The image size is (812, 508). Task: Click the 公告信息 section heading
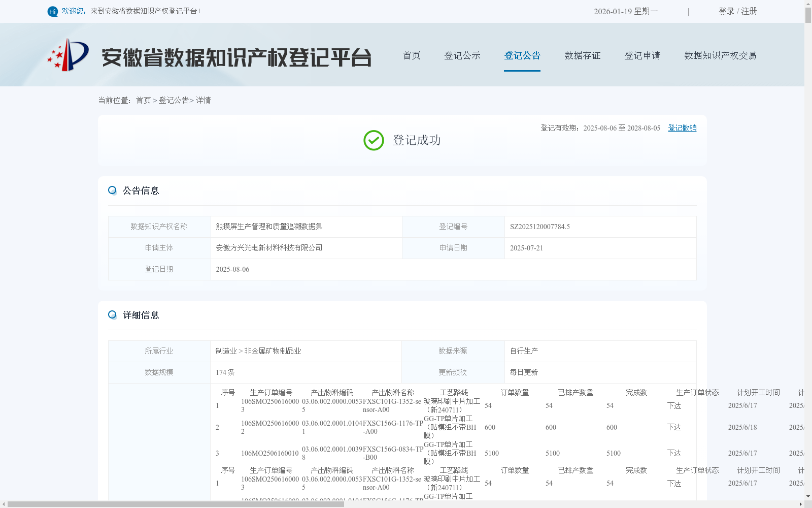click(141, 190)
